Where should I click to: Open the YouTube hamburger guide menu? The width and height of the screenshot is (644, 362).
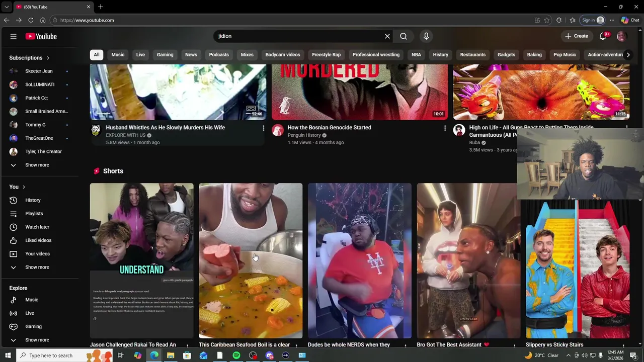(x=14, y=36)
